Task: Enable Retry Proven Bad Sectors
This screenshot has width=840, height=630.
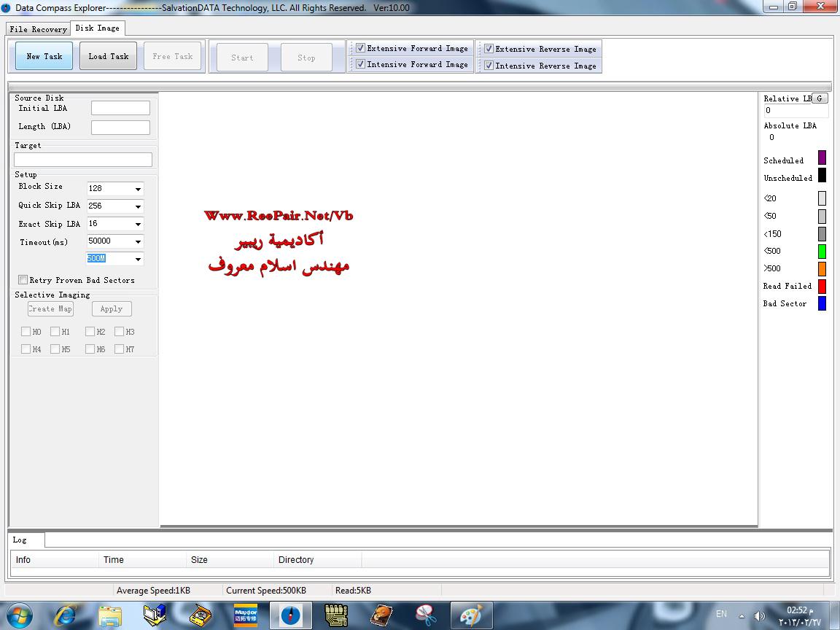Action: click(23, 280)
